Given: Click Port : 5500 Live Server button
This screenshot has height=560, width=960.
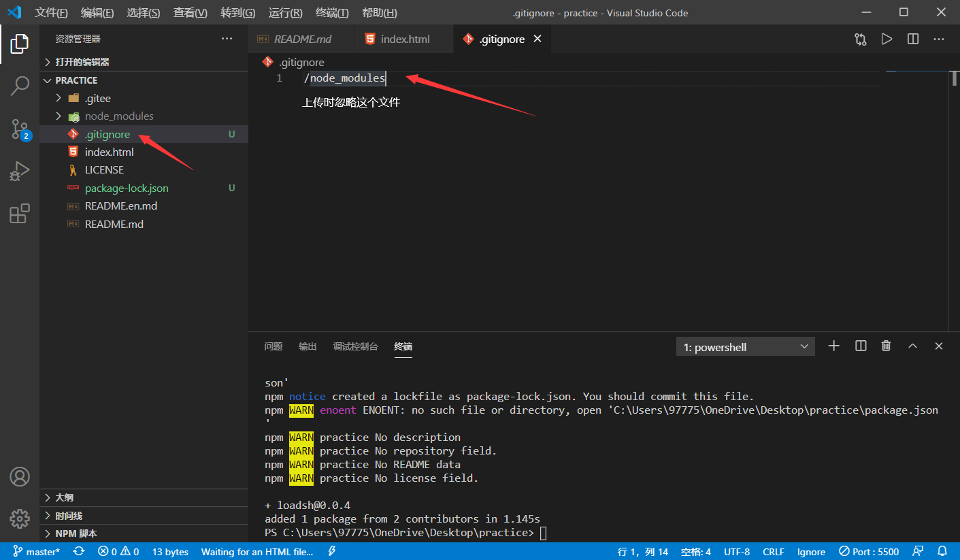Looking at the screenshot, I should [869, 551].
